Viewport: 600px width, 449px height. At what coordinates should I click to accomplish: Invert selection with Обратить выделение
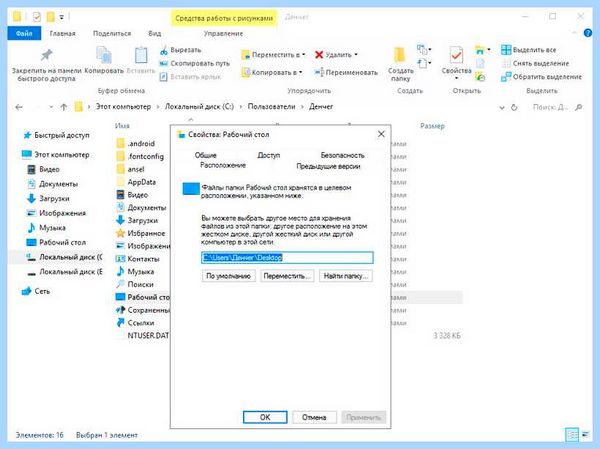pos(541,77)
